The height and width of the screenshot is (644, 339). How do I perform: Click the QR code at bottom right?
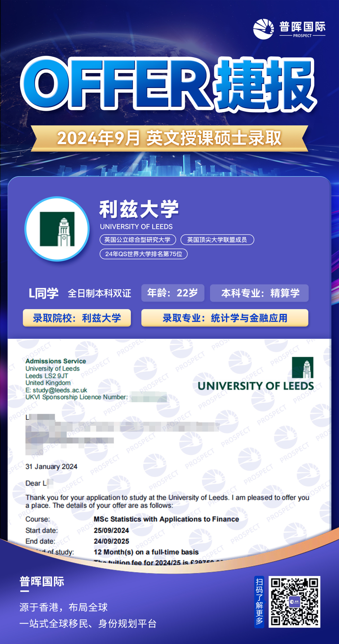(294, 602)
